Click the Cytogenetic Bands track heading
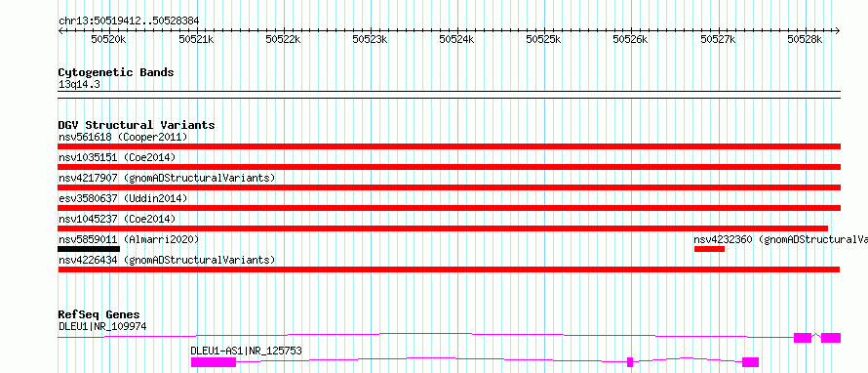868x373 pixels. click(116, 72)
